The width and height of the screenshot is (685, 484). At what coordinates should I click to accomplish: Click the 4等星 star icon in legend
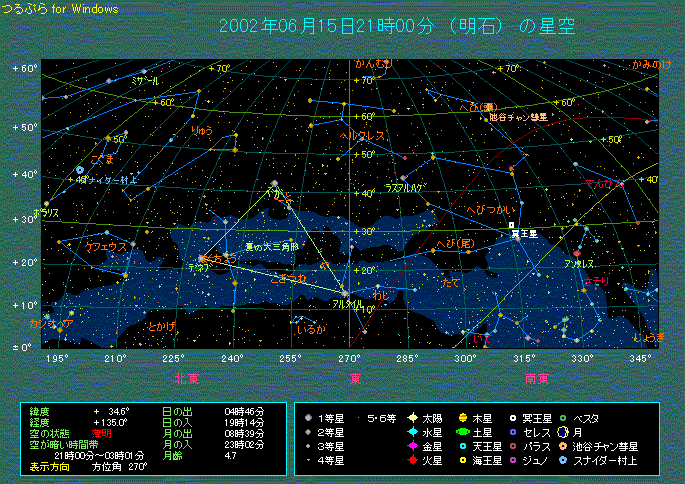click(308, 460)
